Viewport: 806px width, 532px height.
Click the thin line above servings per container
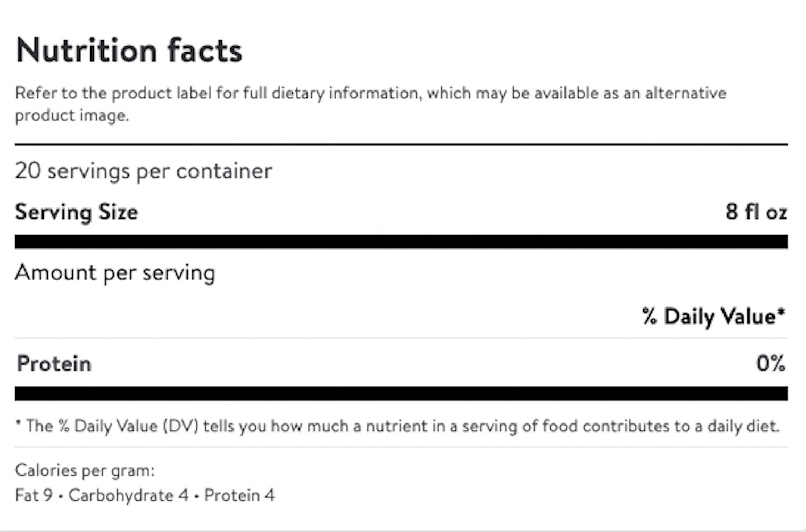click(x=401, y=144)
